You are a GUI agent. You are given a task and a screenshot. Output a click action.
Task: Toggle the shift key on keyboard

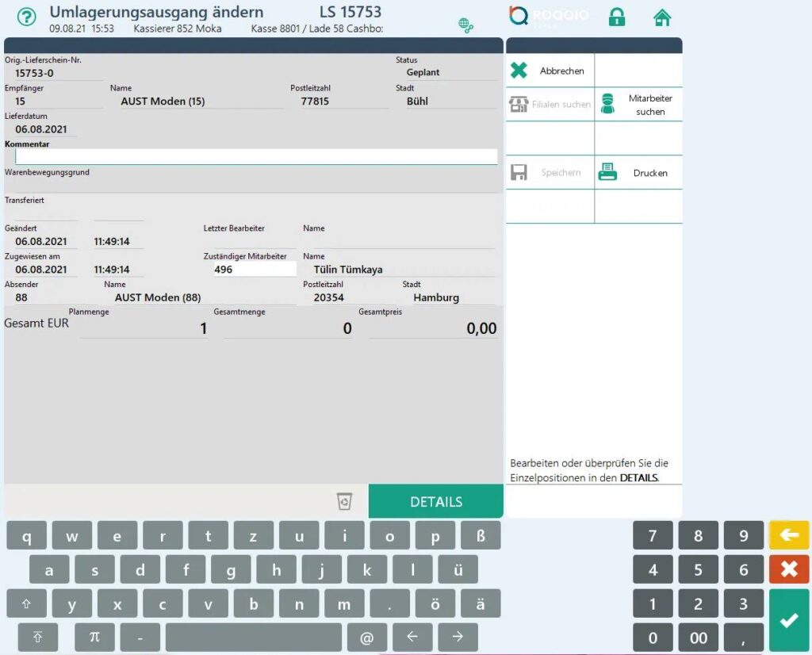[x=27, y=603]
